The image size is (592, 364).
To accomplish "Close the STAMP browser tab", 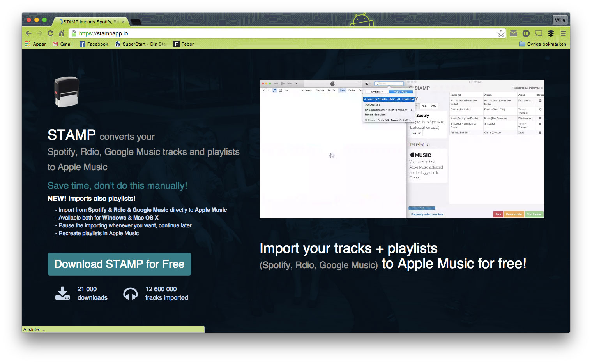I will pos(123,22).
